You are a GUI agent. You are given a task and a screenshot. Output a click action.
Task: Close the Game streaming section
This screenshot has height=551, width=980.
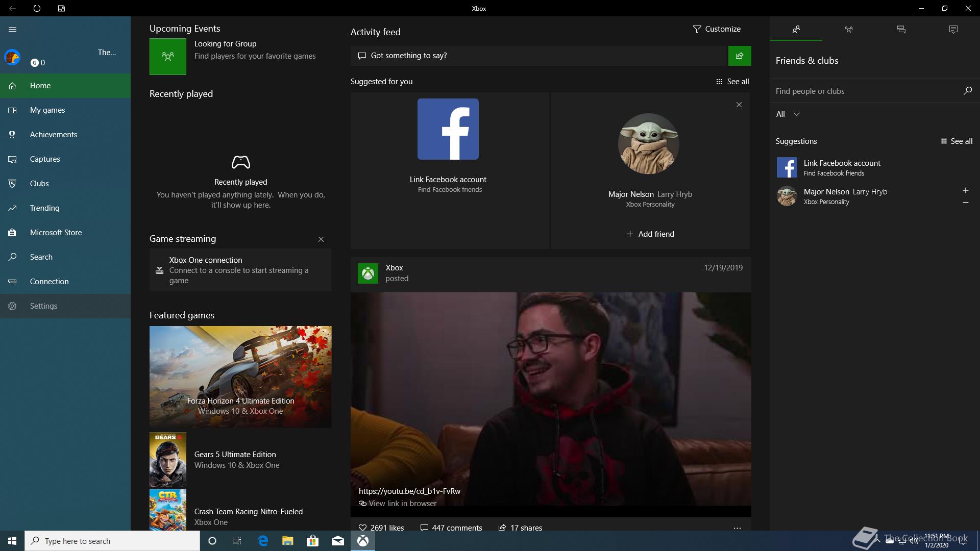(321, 239)
